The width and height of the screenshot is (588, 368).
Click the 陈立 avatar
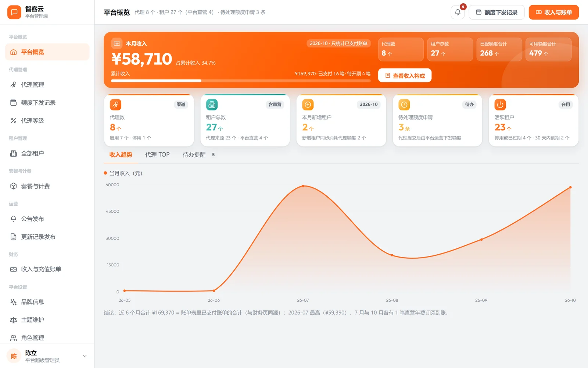[14, 356]
